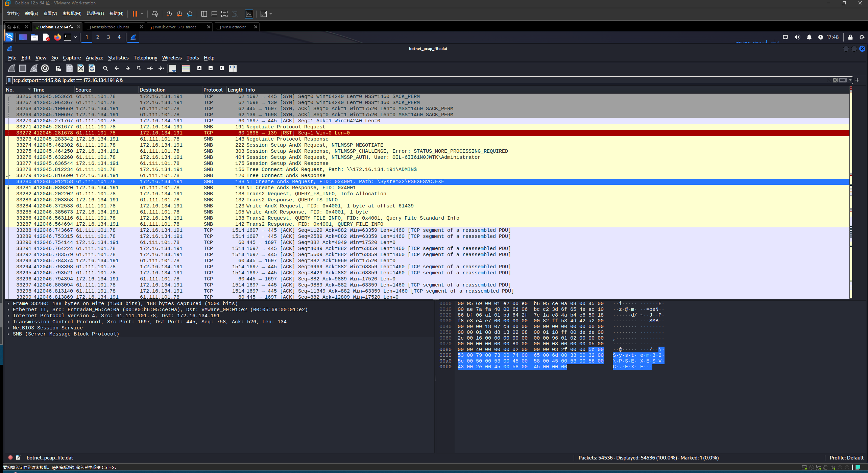
Task: Open display filter history dropdown
Action: tap(850, 80)
